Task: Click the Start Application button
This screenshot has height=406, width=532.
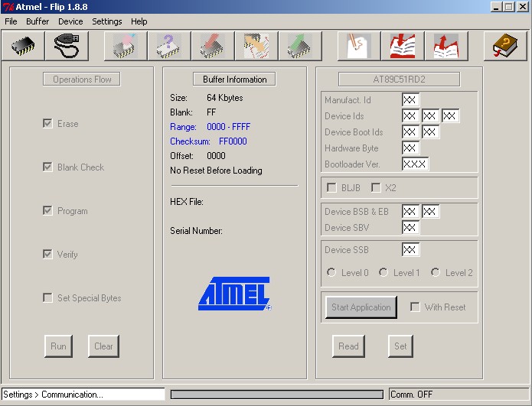Action: coord(361,307)
